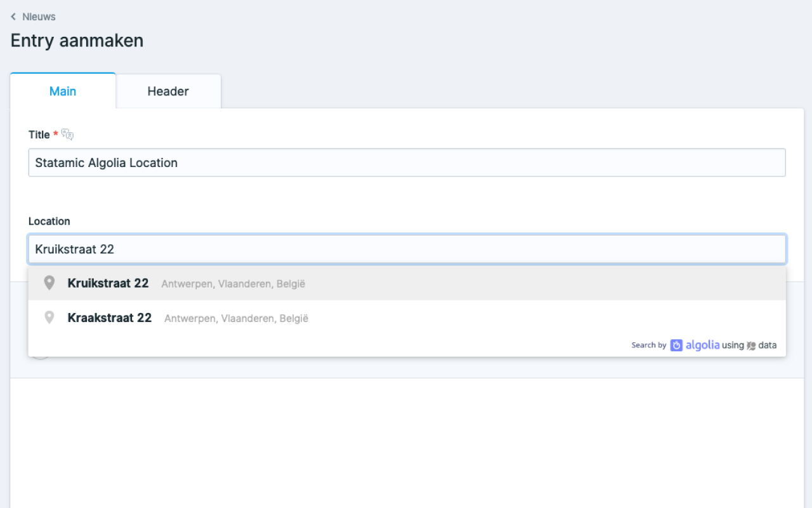The image size is (812, 508).
Task: Open the Header tab
Action: pos(168,91)
